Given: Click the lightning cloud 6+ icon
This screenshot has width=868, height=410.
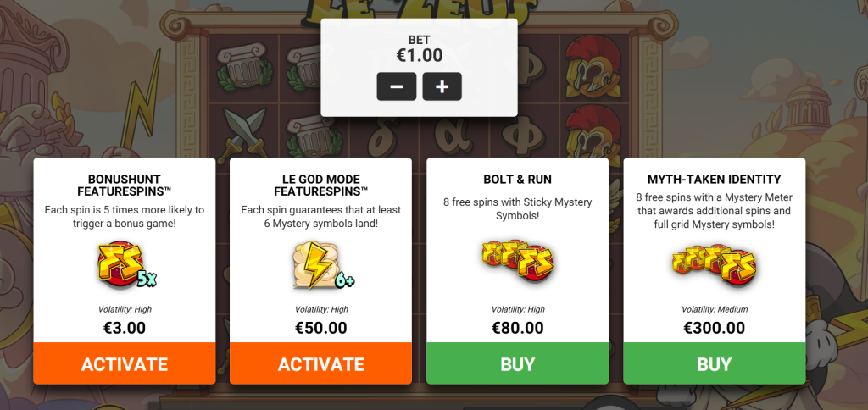Looking at the screenshot, I should 323,267.
